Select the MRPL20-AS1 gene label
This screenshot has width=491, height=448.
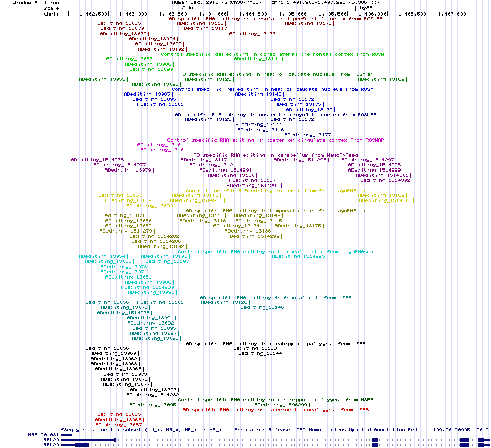click(43, 435)
